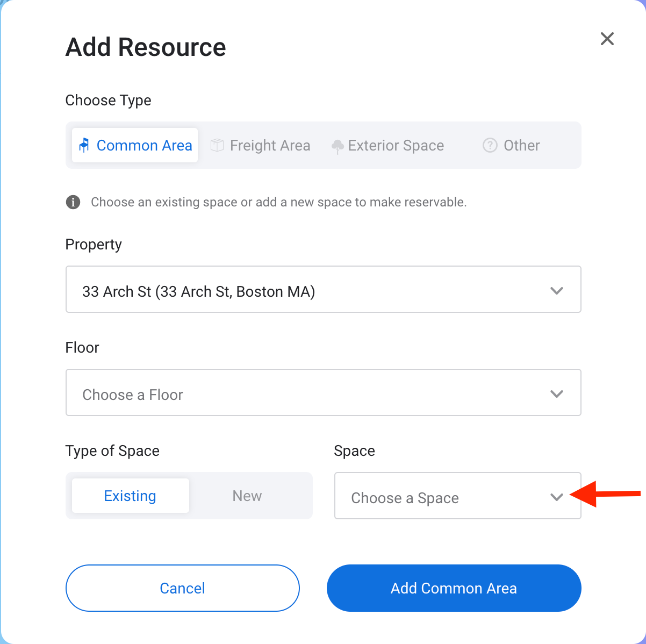Click the Exterior Space tree icon
This screenshot has height=644, width=646.
338,146
